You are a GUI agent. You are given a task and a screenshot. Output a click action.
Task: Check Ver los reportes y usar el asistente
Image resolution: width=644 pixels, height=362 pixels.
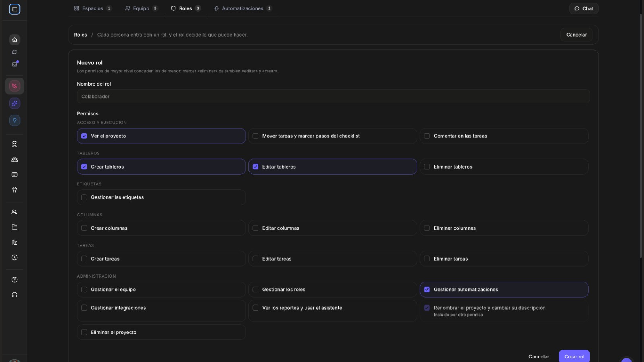[x=332, y=311]
